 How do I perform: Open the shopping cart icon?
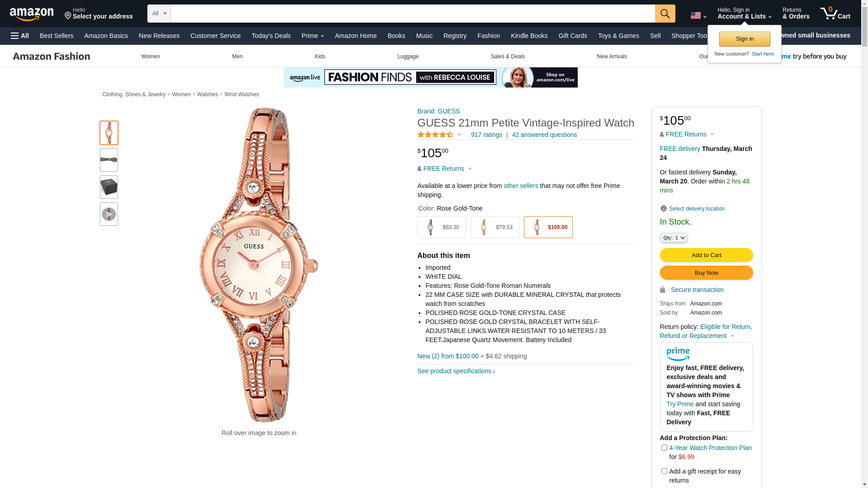tap(835, 13)
